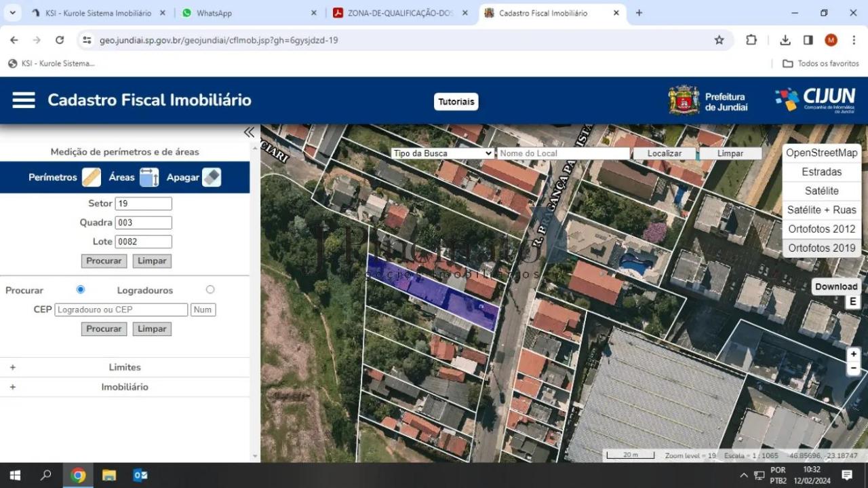Open the hamburger menu
Image resolution: width=868 pixels, height=488 pixels.
coord(24,100)
